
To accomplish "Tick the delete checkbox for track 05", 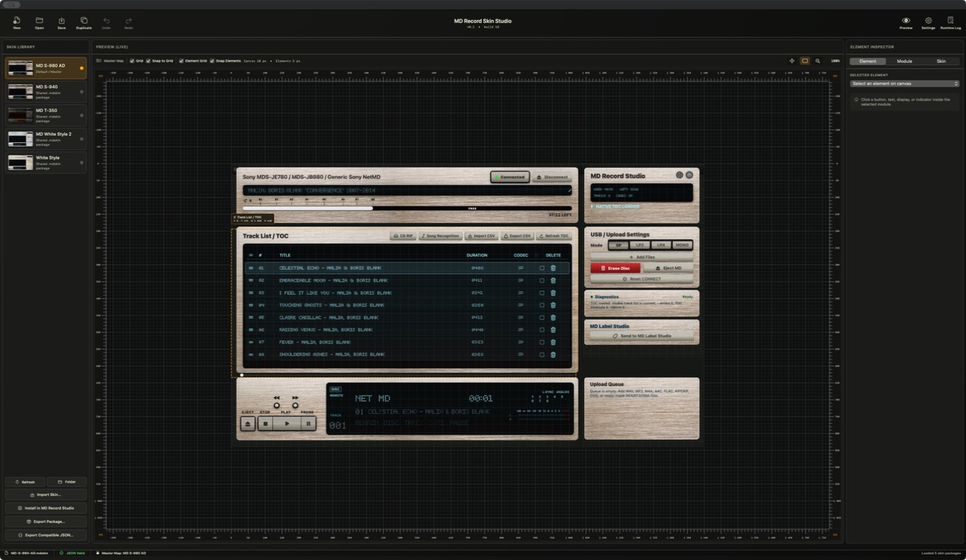I will (x=541, y=317).
